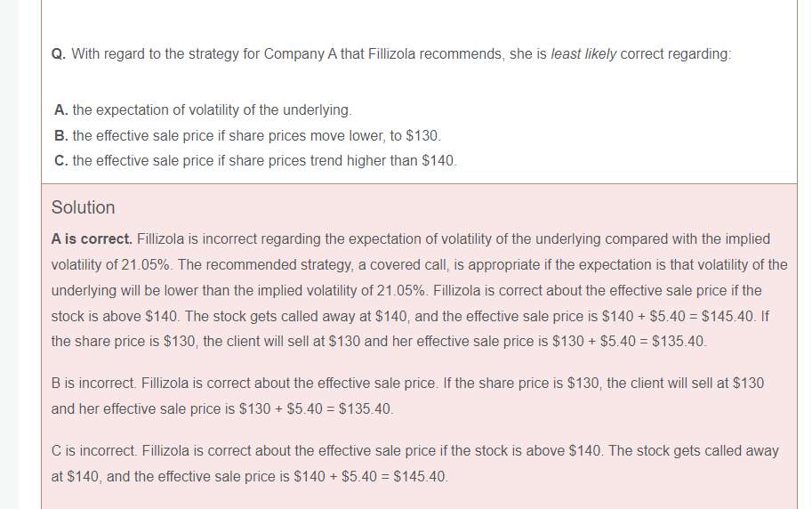The image size is (812, 509).
Task: Click blank white area above the question
Action: coord(418,18)
